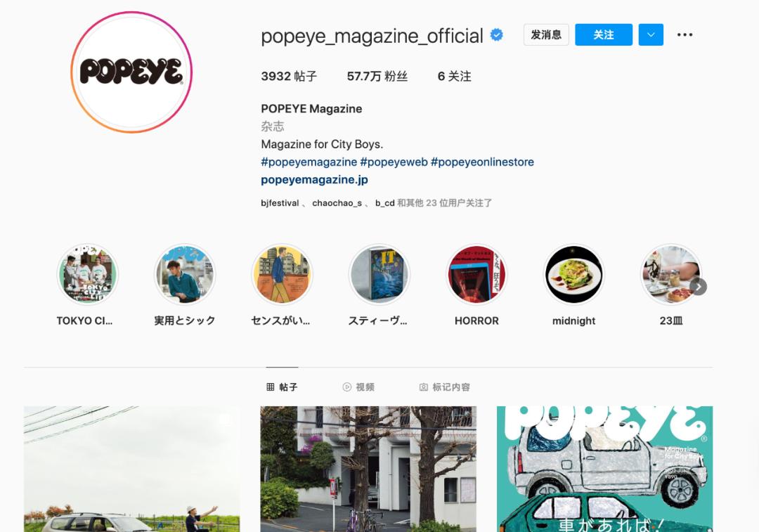759x532 pixels.
Task: Click the 57.7万 粉丝 follower count
Action: (377, 76)
